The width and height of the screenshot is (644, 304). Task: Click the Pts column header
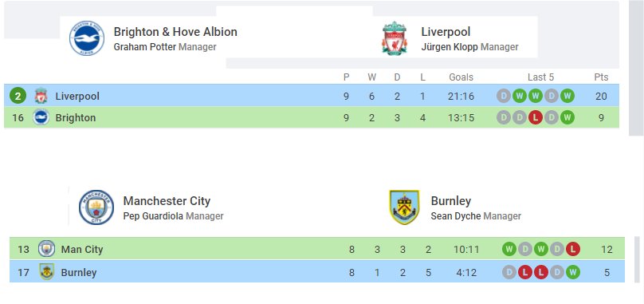click(601, 77)
